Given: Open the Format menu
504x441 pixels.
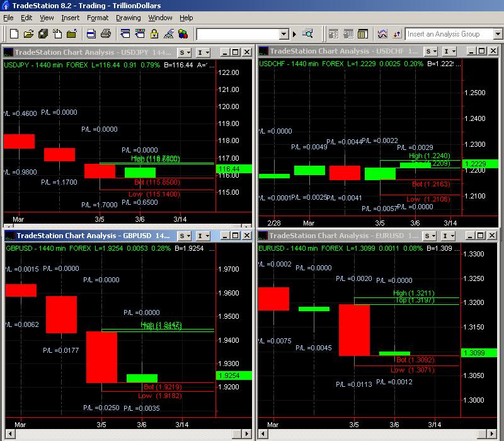Looking at the screenshot, I should [x=98, y=18].
